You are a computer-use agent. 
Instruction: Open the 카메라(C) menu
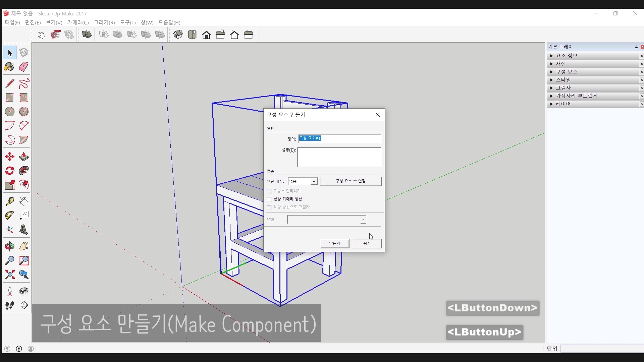tap(77, 22)
